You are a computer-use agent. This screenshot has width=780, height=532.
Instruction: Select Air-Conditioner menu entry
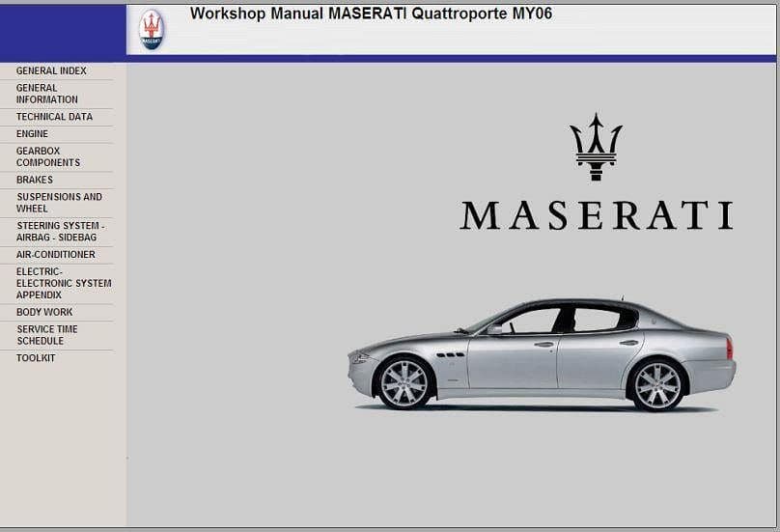[x=56, y=254]
